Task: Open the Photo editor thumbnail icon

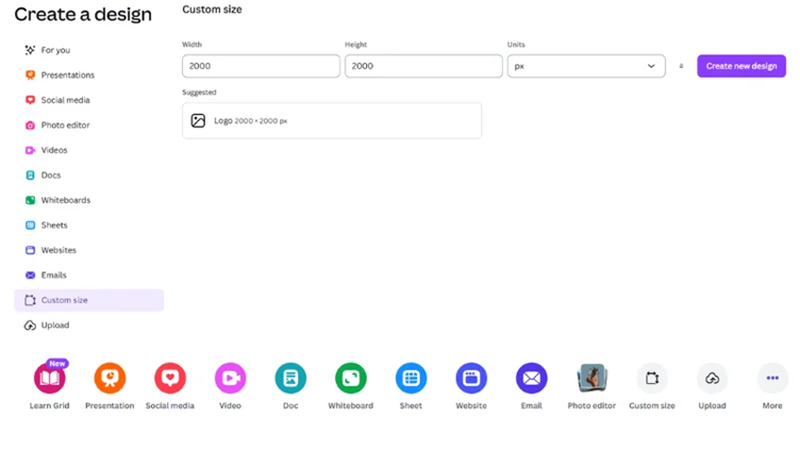Action: click(x=592, y=378)
